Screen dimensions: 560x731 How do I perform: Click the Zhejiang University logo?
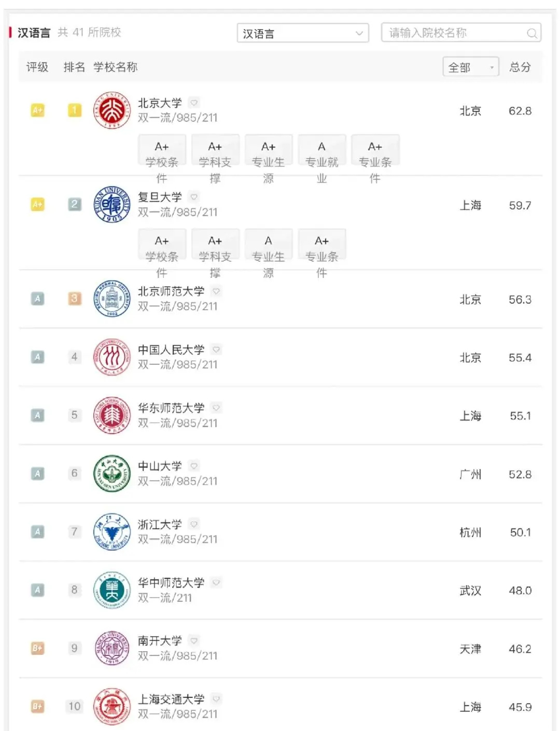coord(111,531)
